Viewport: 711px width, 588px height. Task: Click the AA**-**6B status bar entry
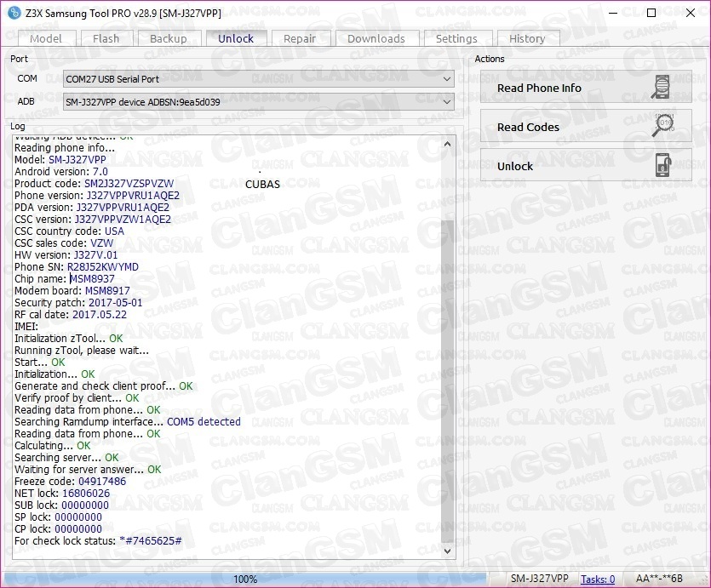tap(659, 579)
